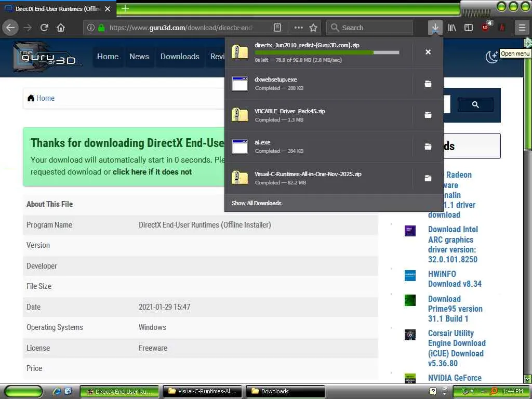Click the VBCABLE_Driver_Pack45.zip file icon
Image resolution: width=532 pixels, height=399 pixels.
[240, 115]
